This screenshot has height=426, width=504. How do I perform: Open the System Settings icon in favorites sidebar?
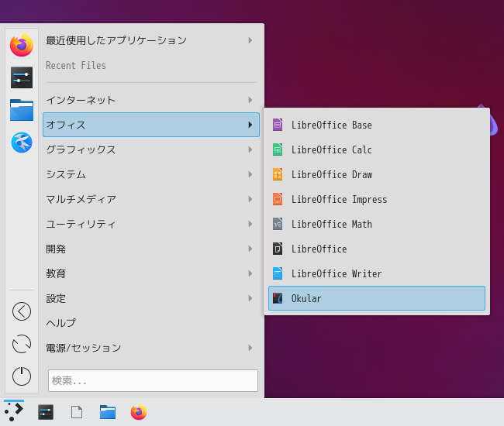22,77
